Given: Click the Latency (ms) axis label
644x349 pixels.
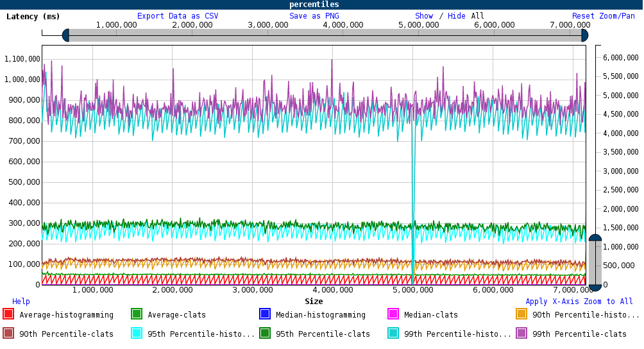Looking at the screenshot, I should click(x=33, y=17).
